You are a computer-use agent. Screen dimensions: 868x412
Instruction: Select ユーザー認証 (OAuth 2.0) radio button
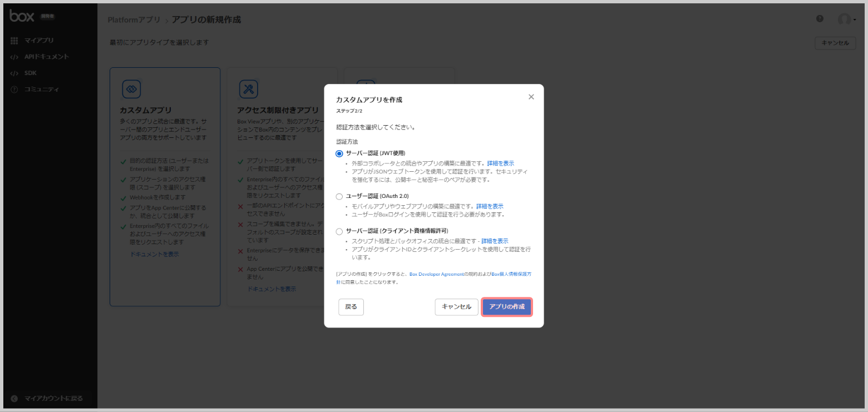(339, 197)
